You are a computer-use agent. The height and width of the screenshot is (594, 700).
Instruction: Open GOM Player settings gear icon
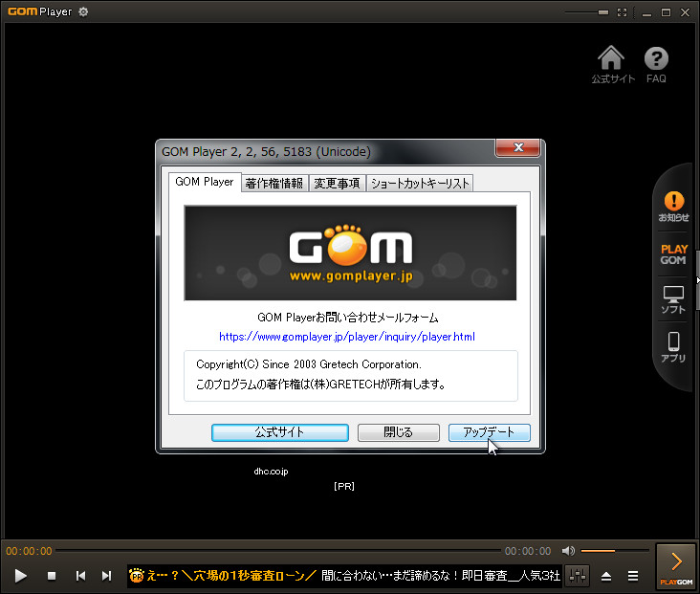(x=83, y=11)
